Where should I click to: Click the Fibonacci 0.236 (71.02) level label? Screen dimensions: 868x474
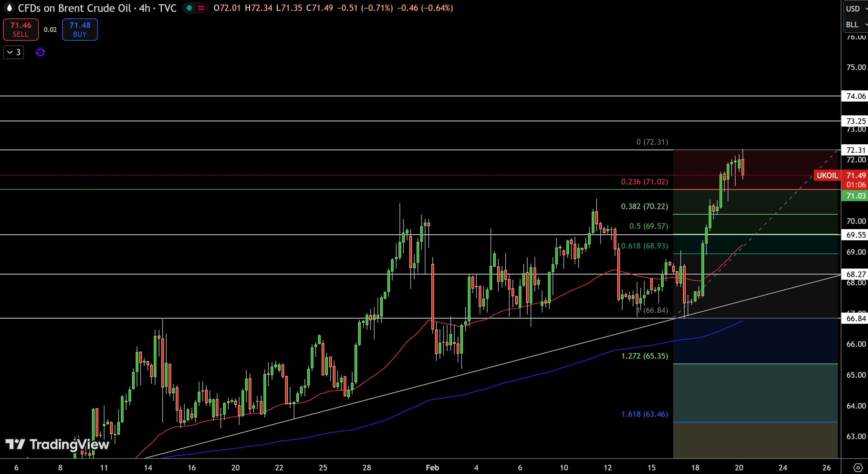[644, 182]
